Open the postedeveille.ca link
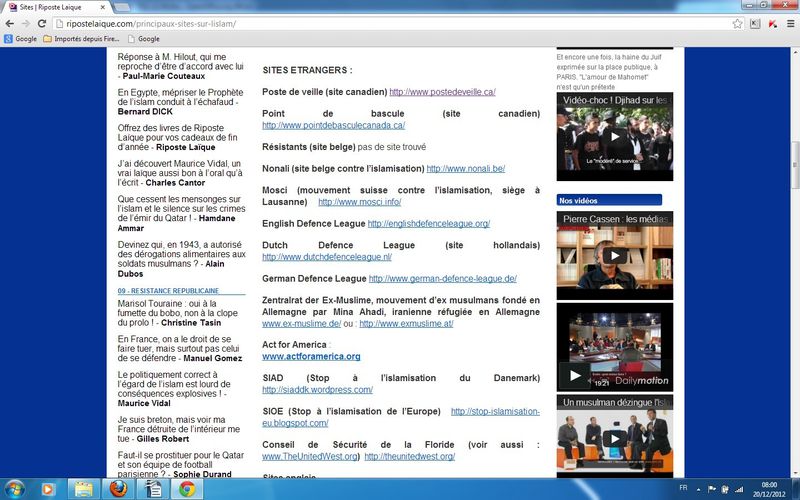 click(442, 92)
